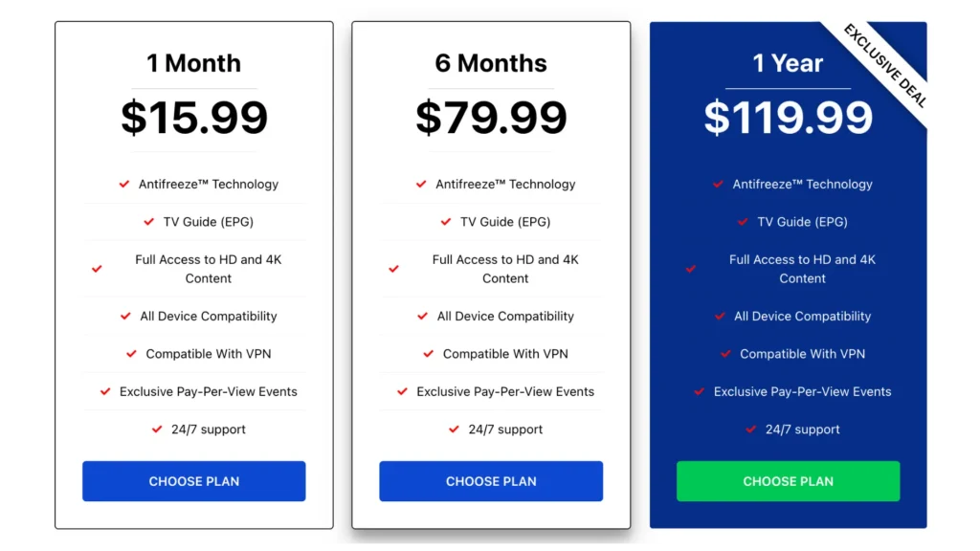Click the checkmark beside 24/7 support in 6 Months plan
Viewport: 980px width, 551px height.
454,430
